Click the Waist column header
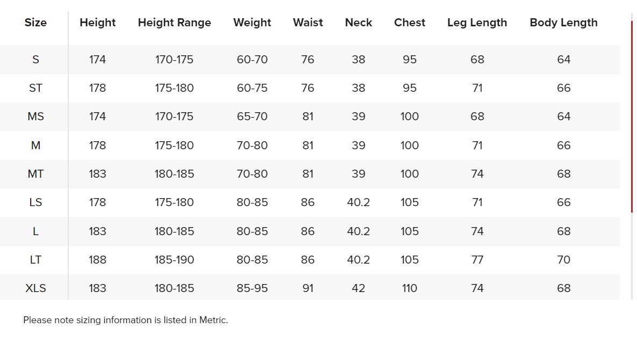 (x=308, y=23)
